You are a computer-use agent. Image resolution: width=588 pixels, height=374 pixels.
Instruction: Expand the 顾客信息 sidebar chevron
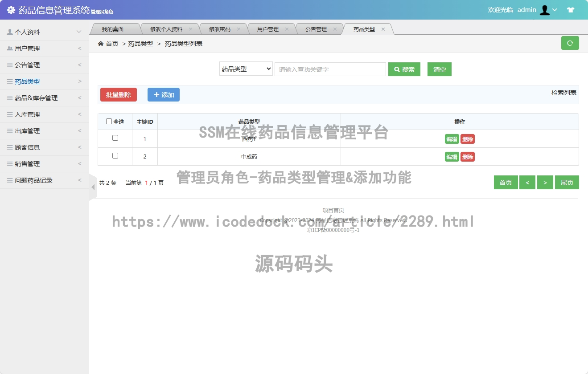(80, 147)
